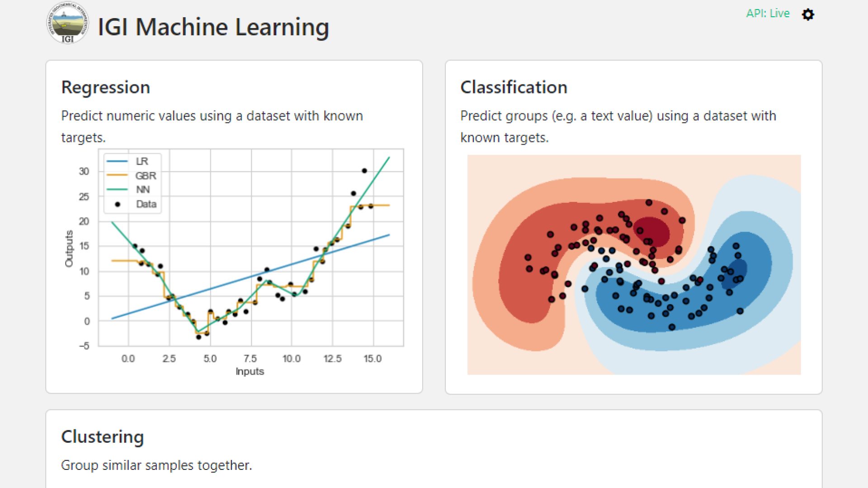Select the classification contour plot image

(x=634, y=265)
